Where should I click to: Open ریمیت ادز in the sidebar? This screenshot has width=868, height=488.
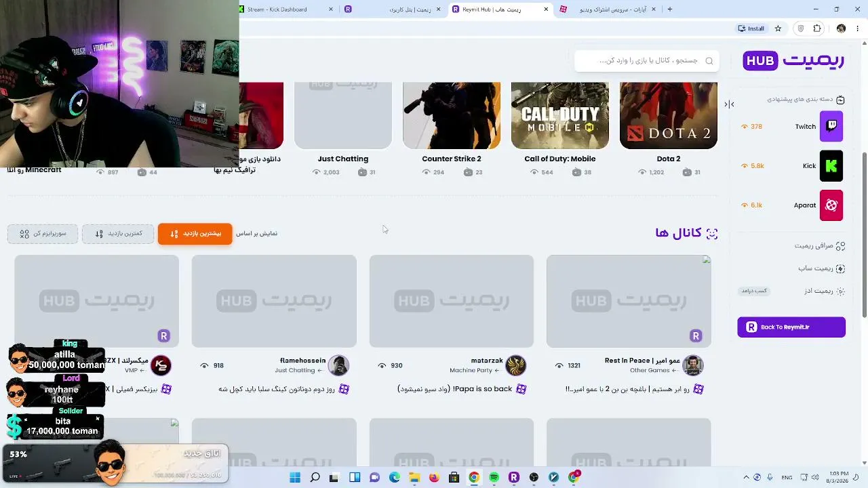click(x=824, y=291)
